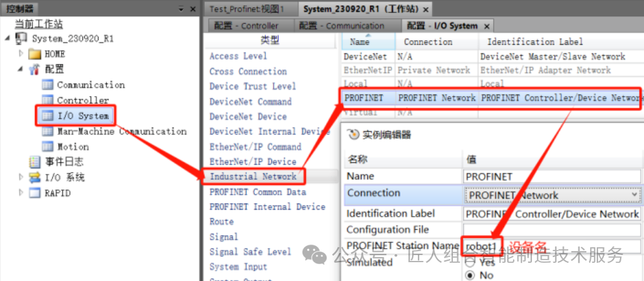
Task: Select I/O System in configuration tree
Action: click(82, 116)
